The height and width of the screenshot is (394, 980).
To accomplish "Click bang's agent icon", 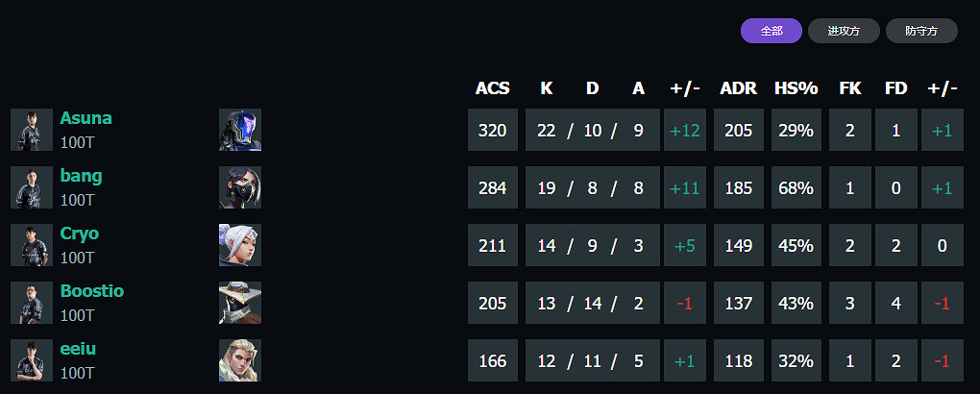I will tap(240, 187).
